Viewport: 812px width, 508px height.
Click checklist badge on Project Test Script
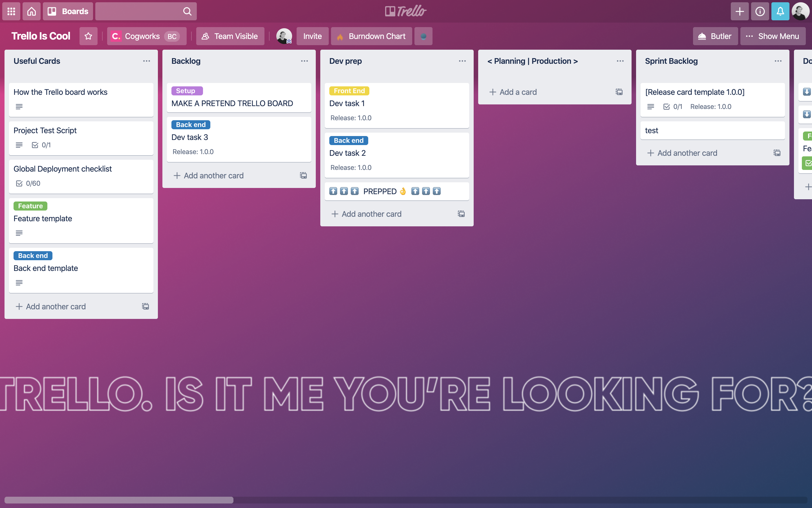[x=41, y=145]
